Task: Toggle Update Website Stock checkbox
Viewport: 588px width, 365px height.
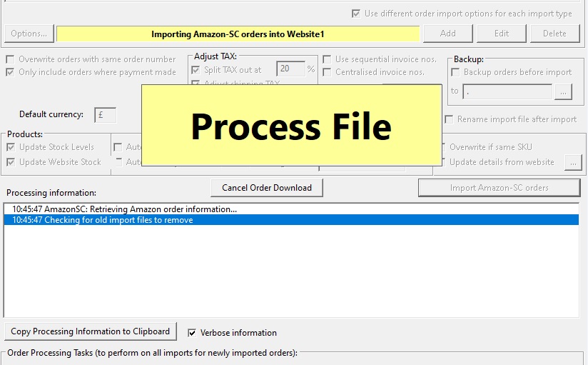Action: click(11, 162)
